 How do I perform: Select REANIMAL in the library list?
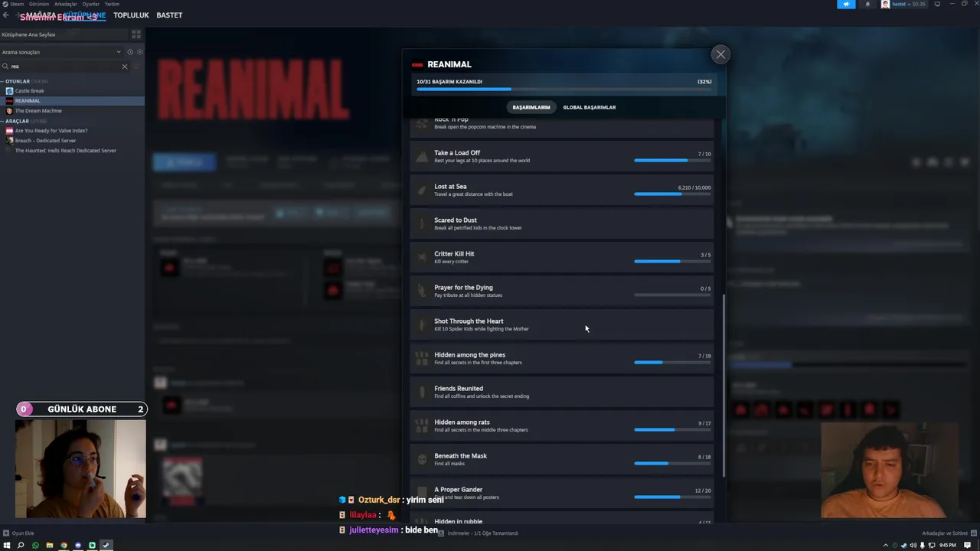(72, 101)
